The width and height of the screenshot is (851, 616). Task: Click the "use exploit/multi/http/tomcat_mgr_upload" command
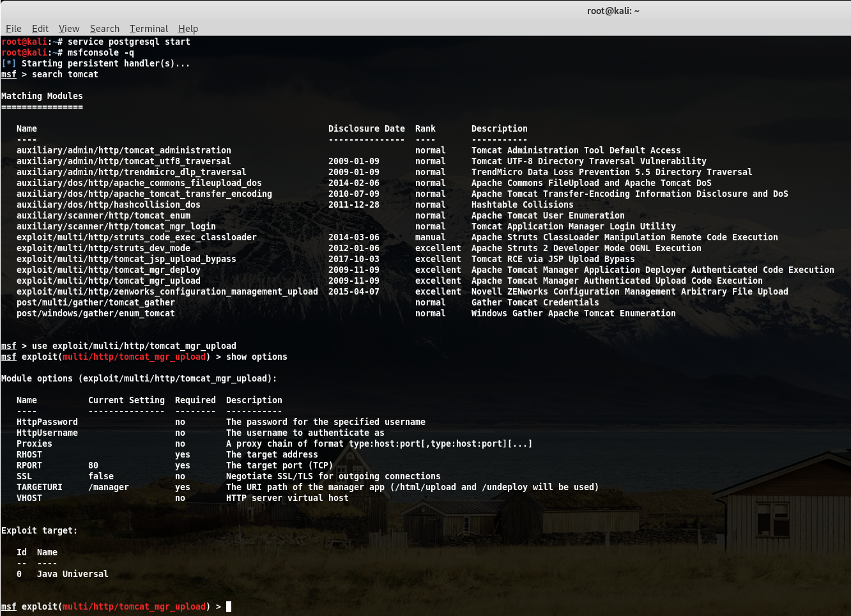(134, 346)
